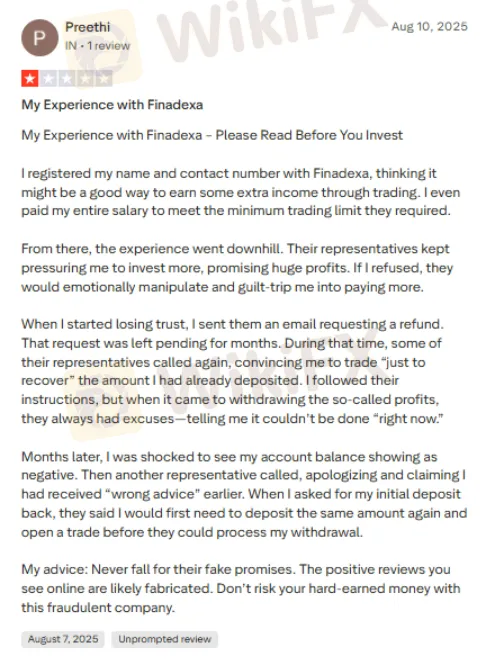Click paragraph starting "I registered my name"
Viewport: 486px width, 659px height.
pyautogui.click(x=241, y=192)
